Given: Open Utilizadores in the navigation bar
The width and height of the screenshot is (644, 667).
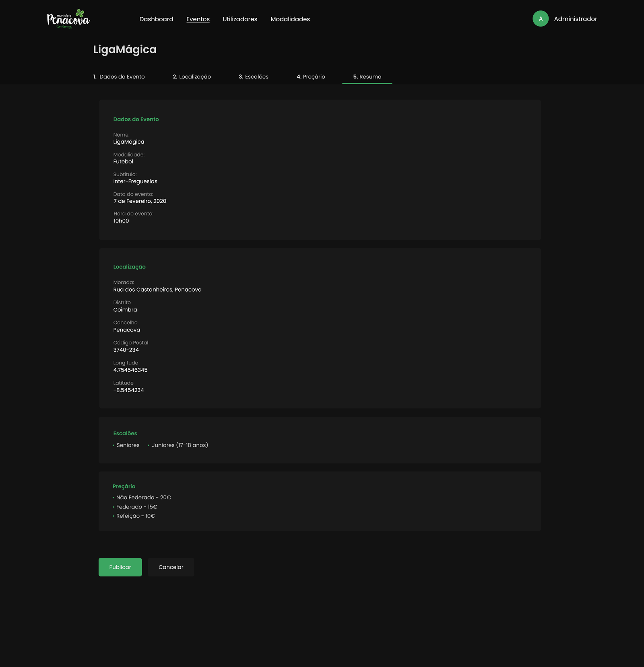Looking at the screenshot, I should click(x=239, y=19).
